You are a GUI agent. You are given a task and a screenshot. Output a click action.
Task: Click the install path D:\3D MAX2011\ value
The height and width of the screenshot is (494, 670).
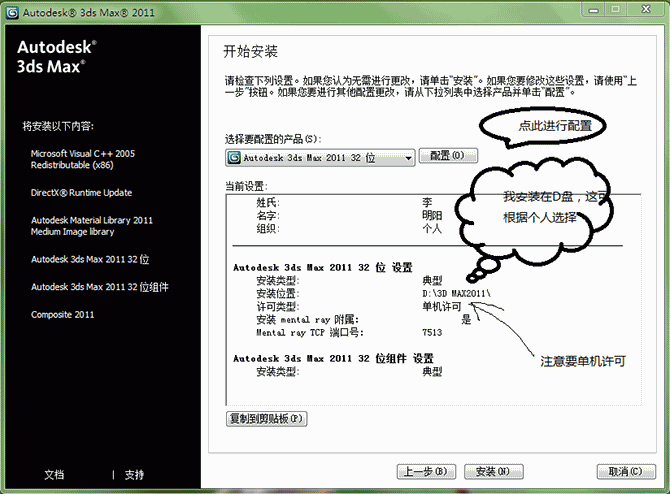pos(456,294)
